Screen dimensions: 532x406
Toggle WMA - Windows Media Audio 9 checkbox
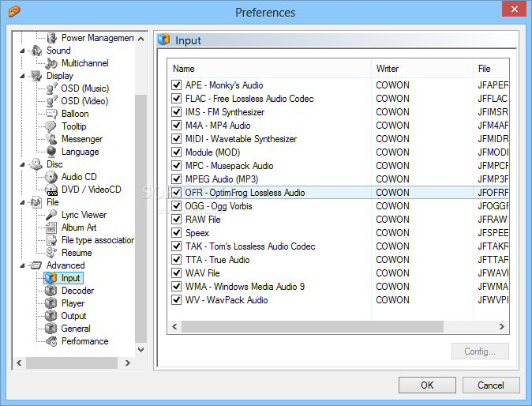click(177, 287)
